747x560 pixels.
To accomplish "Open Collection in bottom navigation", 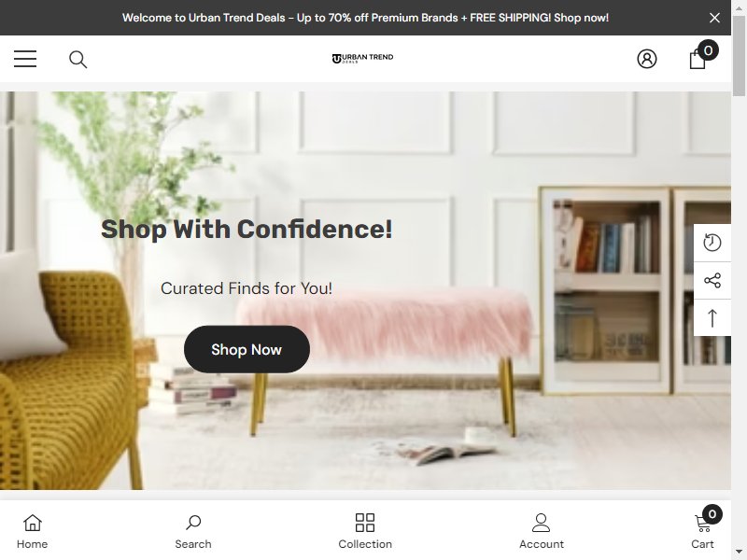I will tap(365, 531).
